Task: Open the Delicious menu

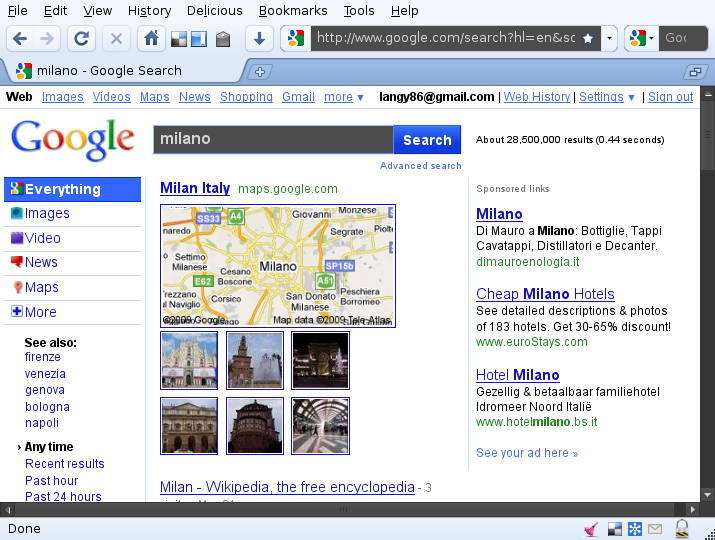Action: (x=215, y=10)
